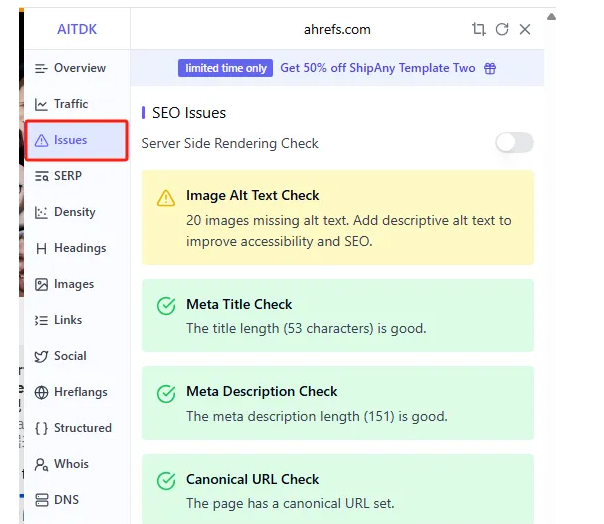Click the Image Alt Text Check card

pyautogui.click(x=338, y=217)
